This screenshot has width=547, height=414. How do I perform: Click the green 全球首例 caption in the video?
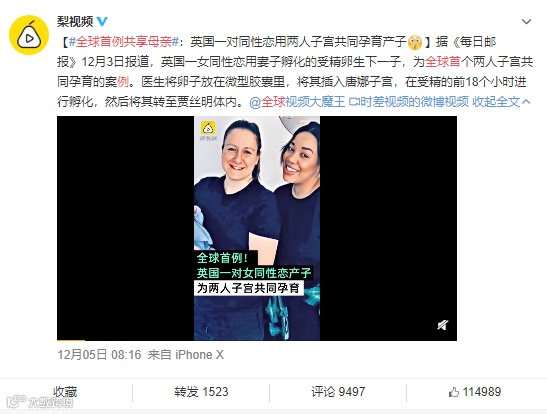pos(223,258)
